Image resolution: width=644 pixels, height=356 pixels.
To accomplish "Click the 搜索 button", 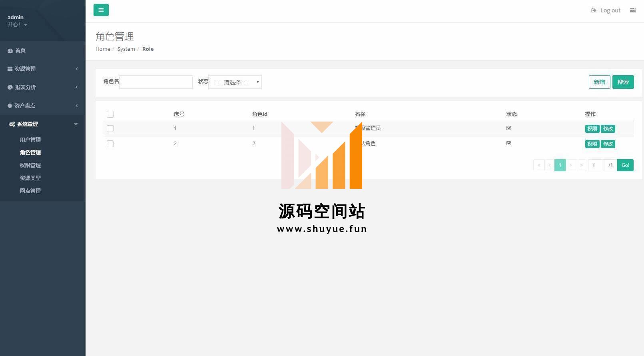I will 623,82.
